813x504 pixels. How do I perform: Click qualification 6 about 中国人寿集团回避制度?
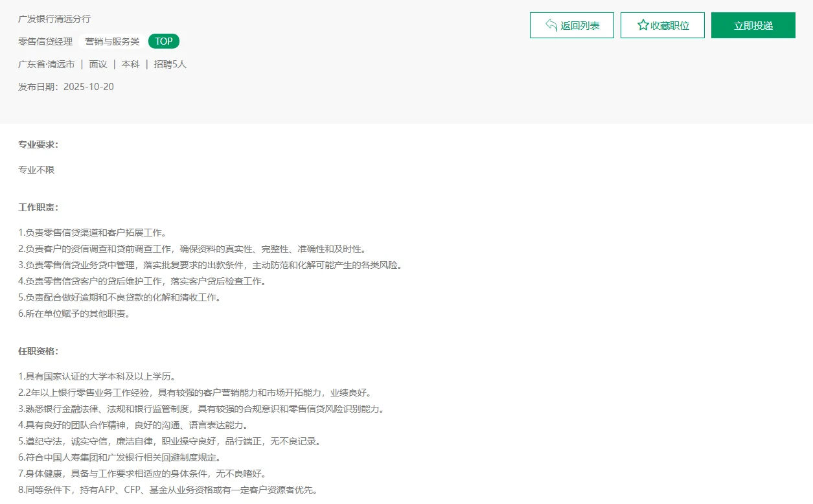coord(120,457)
